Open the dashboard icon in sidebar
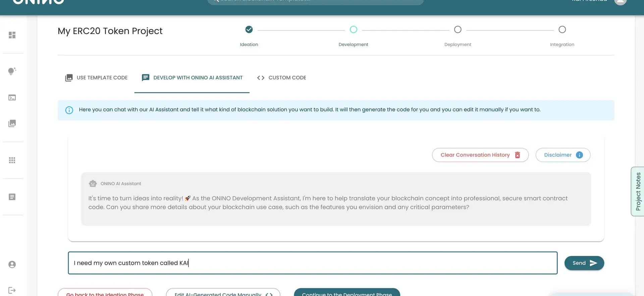This screenshot has height=296, width=644. coord(12,35)
